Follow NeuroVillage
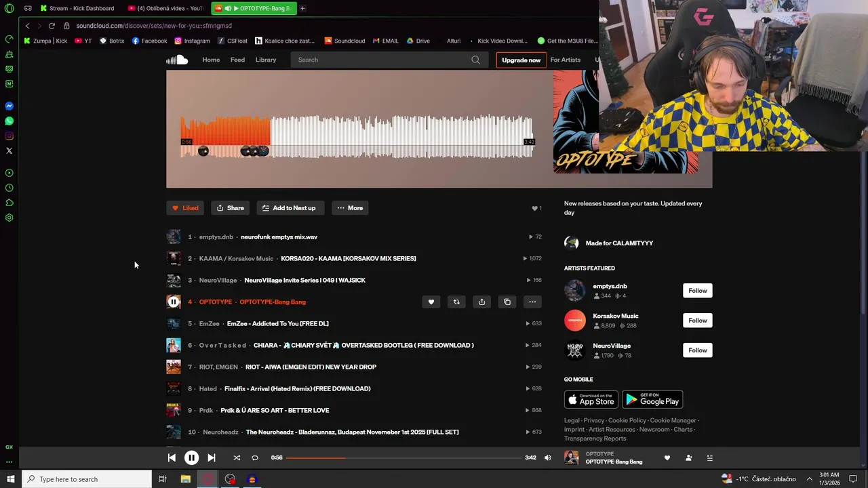This screenshot has height=488, width=868. (x=697, y=350)
